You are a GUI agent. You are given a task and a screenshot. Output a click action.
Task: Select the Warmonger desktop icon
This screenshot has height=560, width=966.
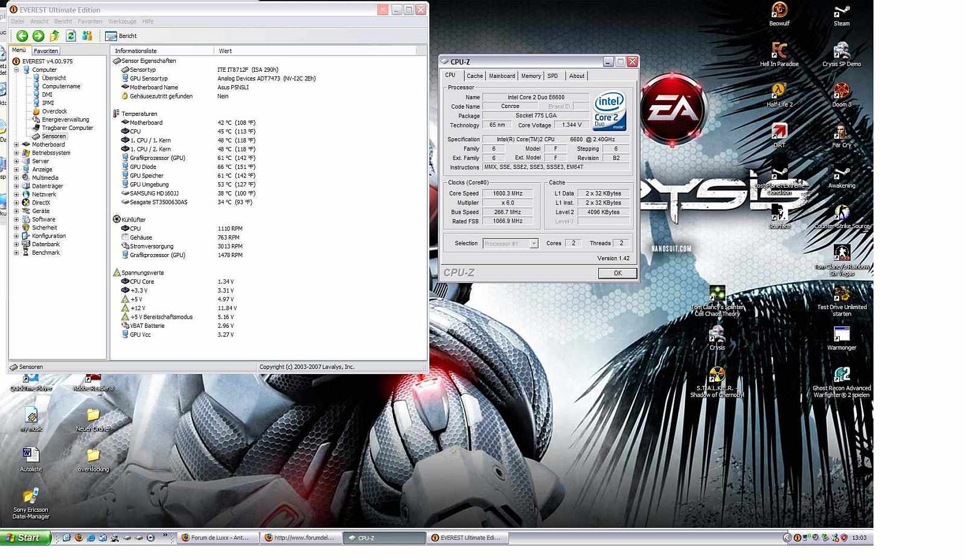(842, 338)
